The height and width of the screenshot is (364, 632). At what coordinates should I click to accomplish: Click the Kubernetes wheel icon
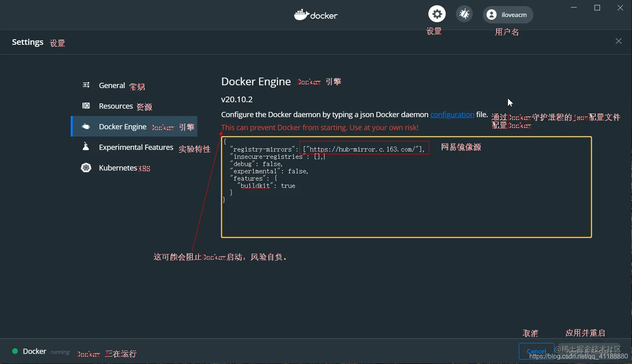click(86, 168)
